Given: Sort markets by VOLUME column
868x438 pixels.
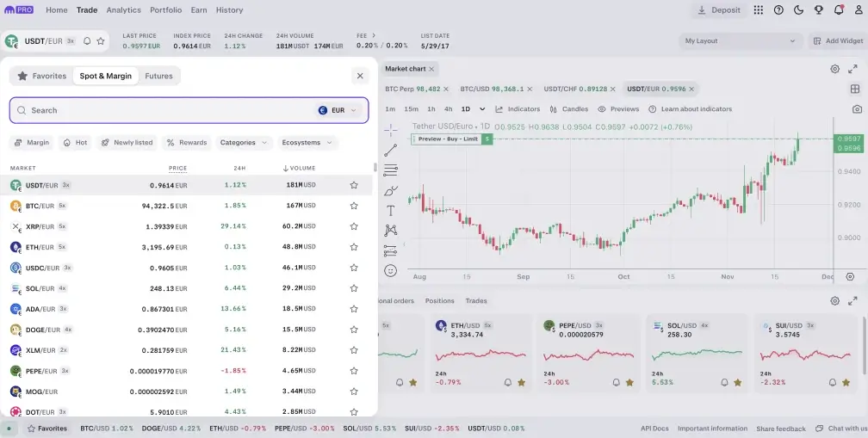Looking at the screenshot, I should coord(299,168).
